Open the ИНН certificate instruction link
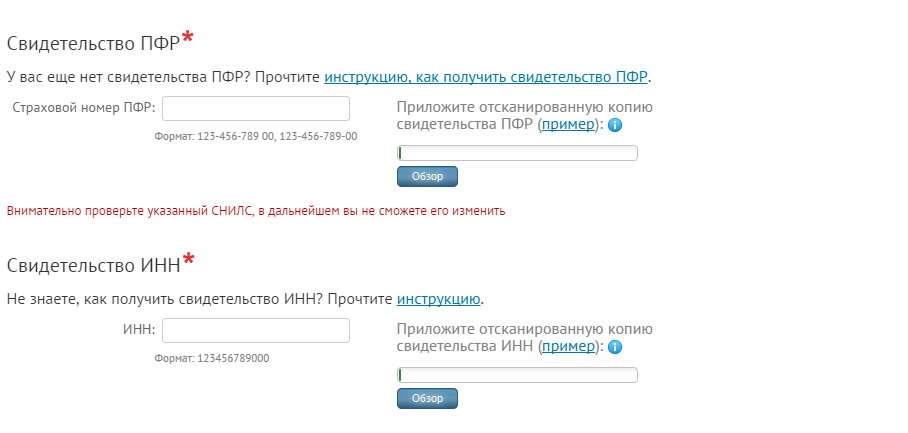The height and width of the screenshot is (433, 908). point(438,299)
